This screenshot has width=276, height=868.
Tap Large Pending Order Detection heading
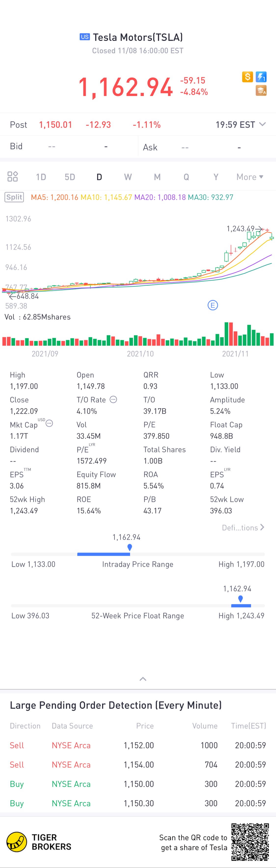(x=116, y=705)
